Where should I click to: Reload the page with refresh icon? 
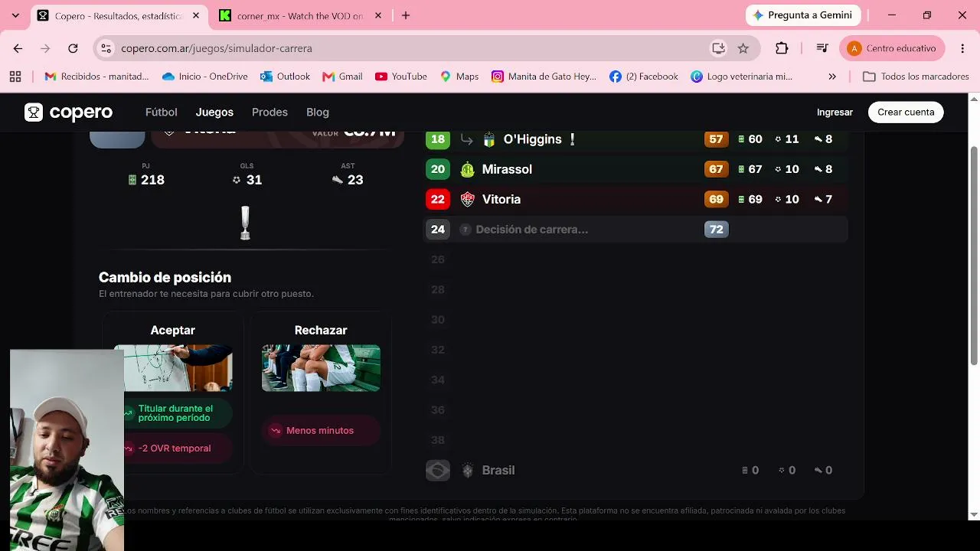click(73, 48)
